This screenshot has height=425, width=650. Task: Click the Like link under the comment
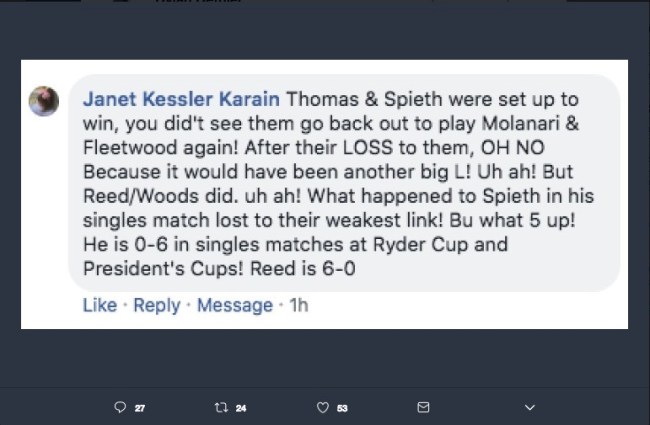click(99, 305)
